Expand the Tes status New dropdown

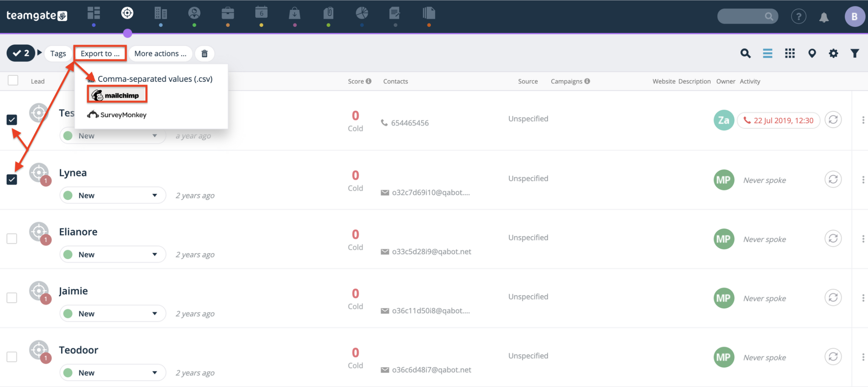(x=113, y=136)
